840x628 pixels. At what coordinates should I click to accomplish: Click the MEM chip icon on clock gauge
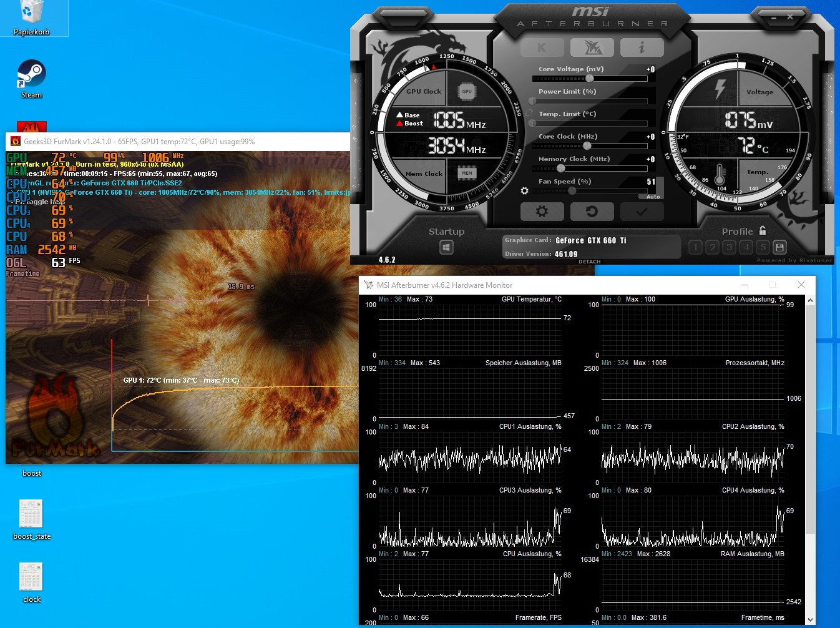click(x=467, y=173)
